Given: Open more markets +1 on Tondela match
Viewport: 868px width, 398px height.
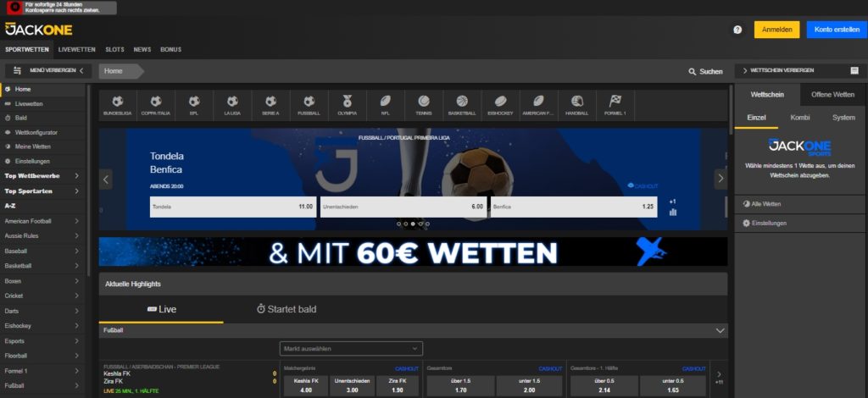Looking at the screenshot, I should point(672,202).
